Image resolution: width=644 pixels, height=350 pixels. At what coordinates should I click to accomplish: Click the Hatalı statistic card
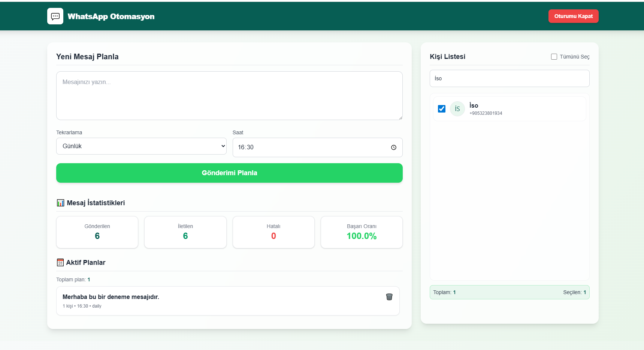pyautogui.click(x=273, y=232)
